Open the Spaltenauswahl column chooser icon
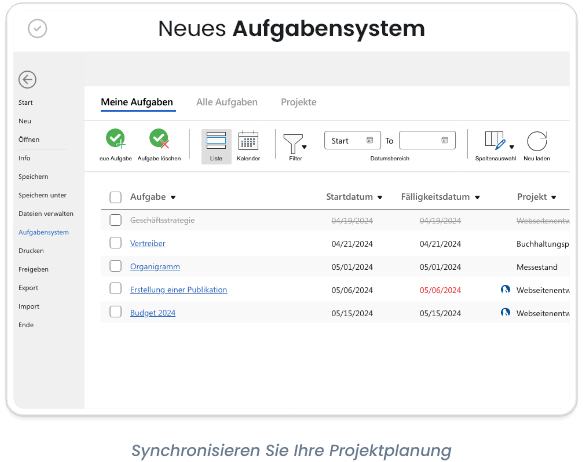Screen dimensions: 583x462 [495, 140]
